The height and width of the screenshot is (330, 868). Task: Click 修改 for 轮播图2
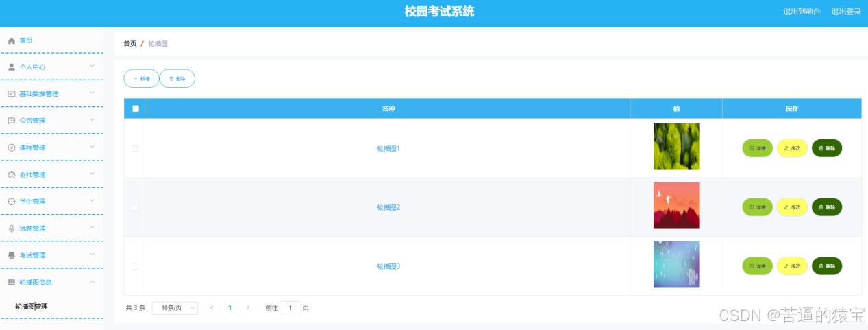pos(792,207)
